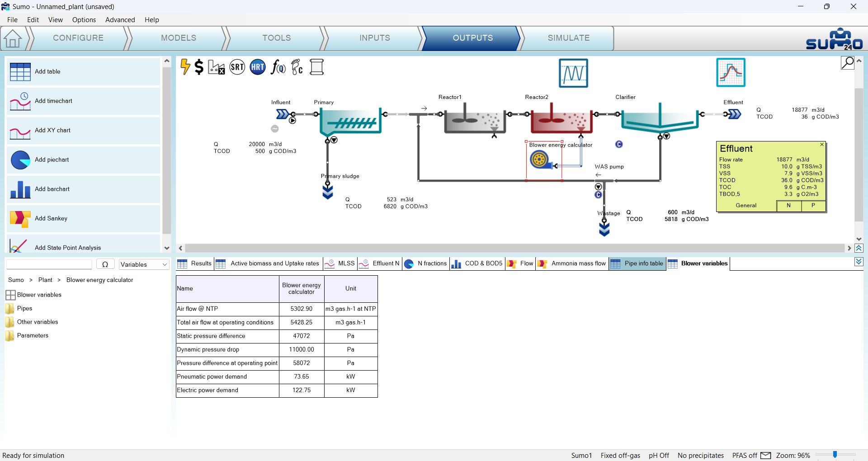Go to the Home icon

[x=13, y=38]
